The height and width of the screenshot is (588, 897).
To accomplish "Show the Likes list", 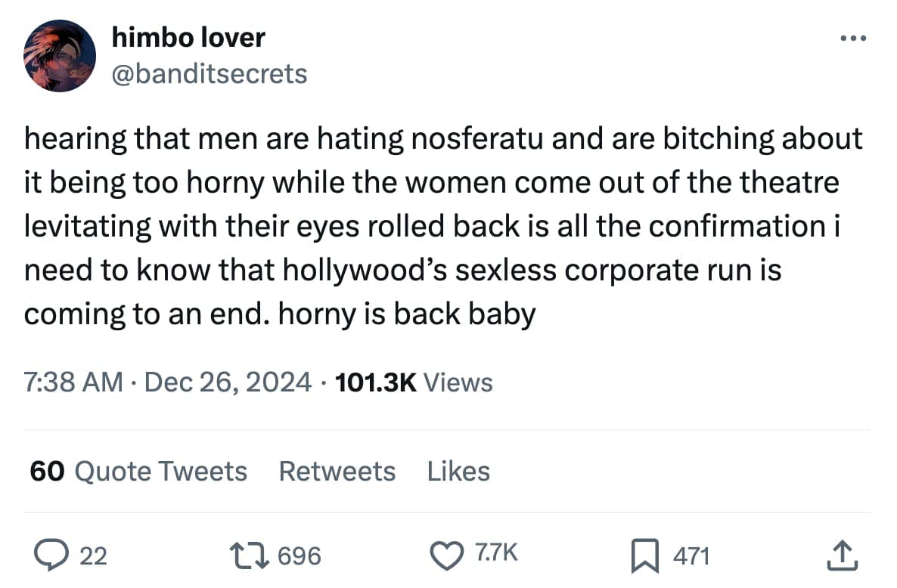I will click(458, 471).
